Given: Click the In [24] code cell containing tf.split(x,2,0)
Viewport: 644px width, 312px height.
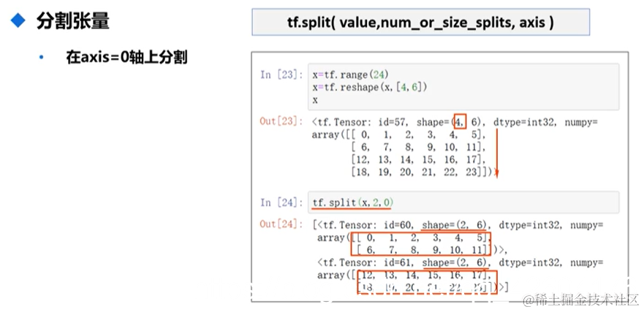Looking at the screenshot, I should pos(463,202).
